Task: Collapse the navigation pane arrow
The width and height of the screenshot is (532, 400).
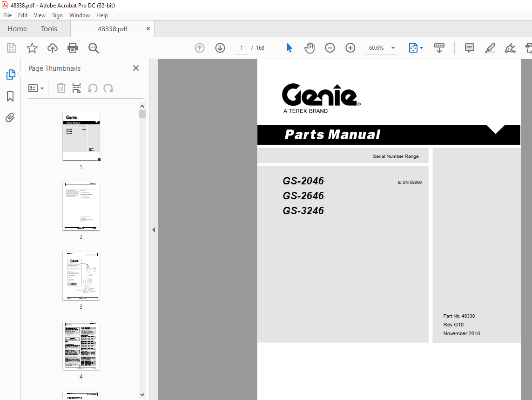Action: (x=154, y=230)
